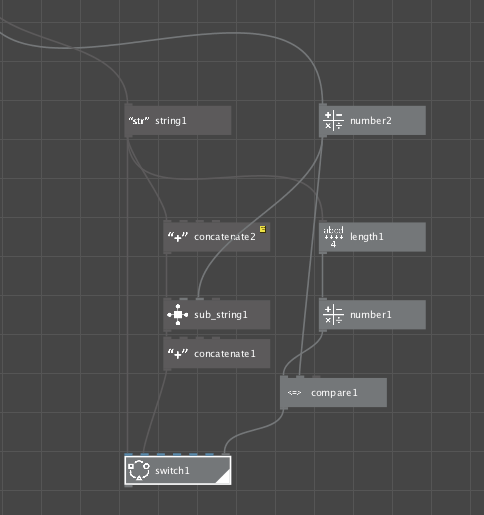484x515 pixels.
Task: Select the string1 node label
Action: point(171,121)
